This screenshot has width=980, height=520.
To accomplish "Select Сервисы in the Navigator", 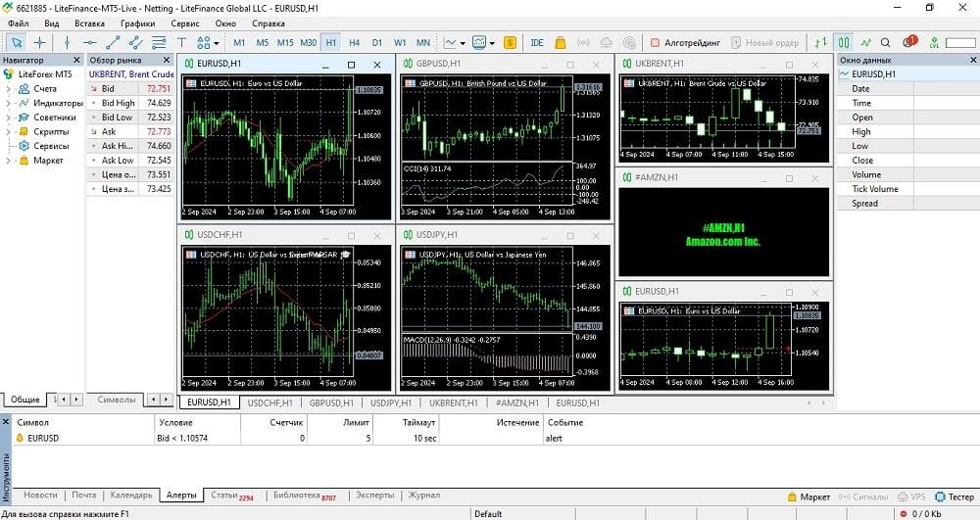I will [x=51, y=146].
